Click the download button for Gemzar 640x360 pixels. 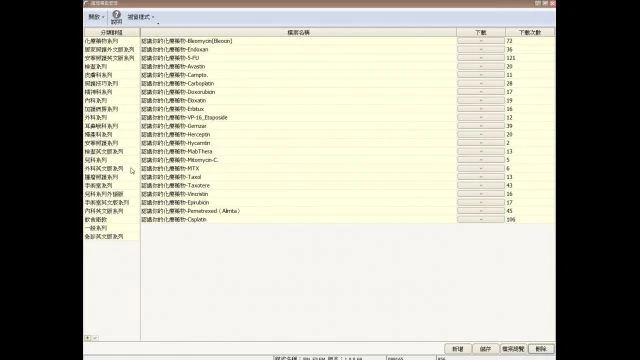tap(481, 126)
